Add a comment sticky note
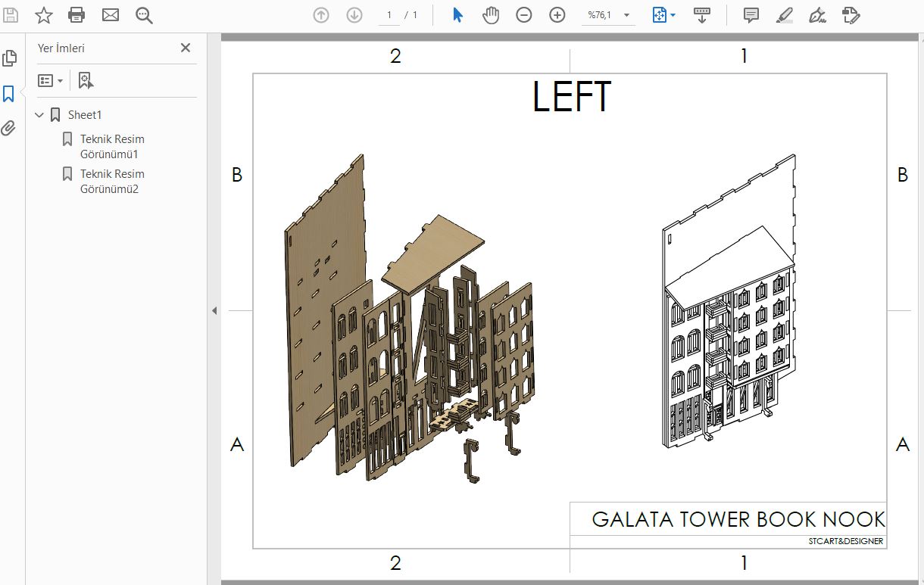924x585 pixels. pos(751,15)
